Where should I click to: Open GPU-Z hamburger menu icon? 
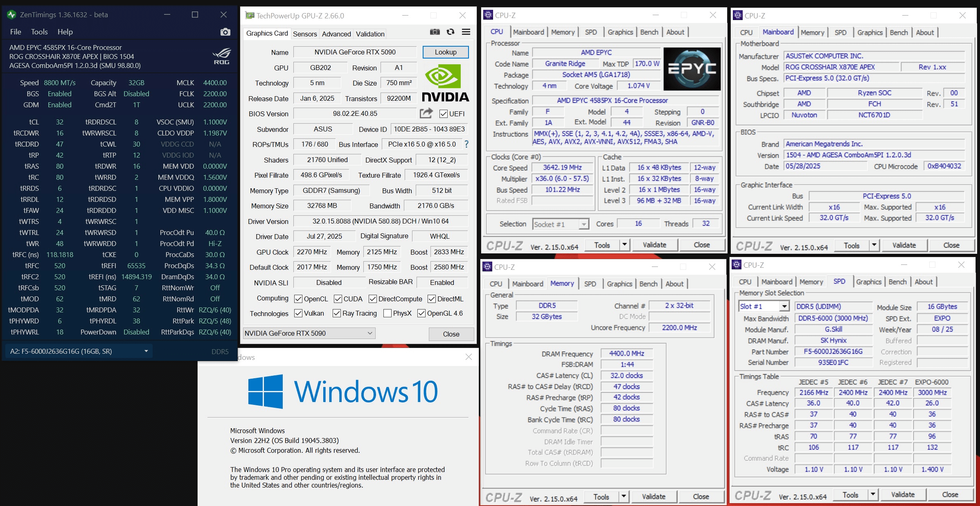(x=466, y=32)
